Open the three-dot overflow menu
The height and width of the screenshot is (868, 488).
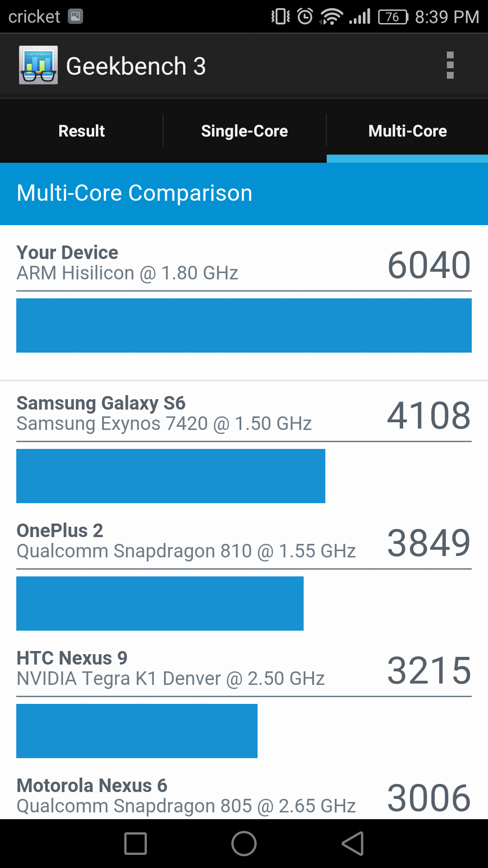[x=450, y=66]
